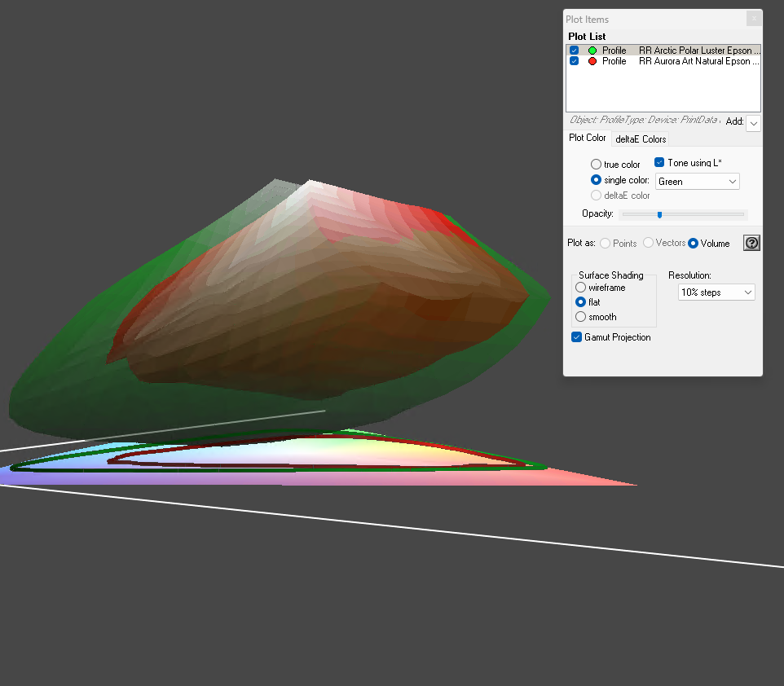Choose wireframe surface shading
This screenshot has height=686, width=784.
pyautogui.click(x=580, y=288)
